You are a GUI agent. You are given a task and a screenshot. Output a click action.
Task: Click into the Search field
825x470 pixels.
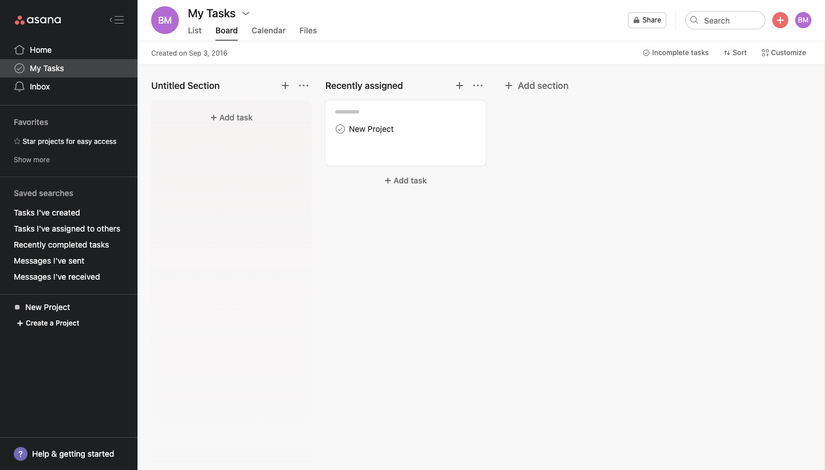click(x=725, y=21)
